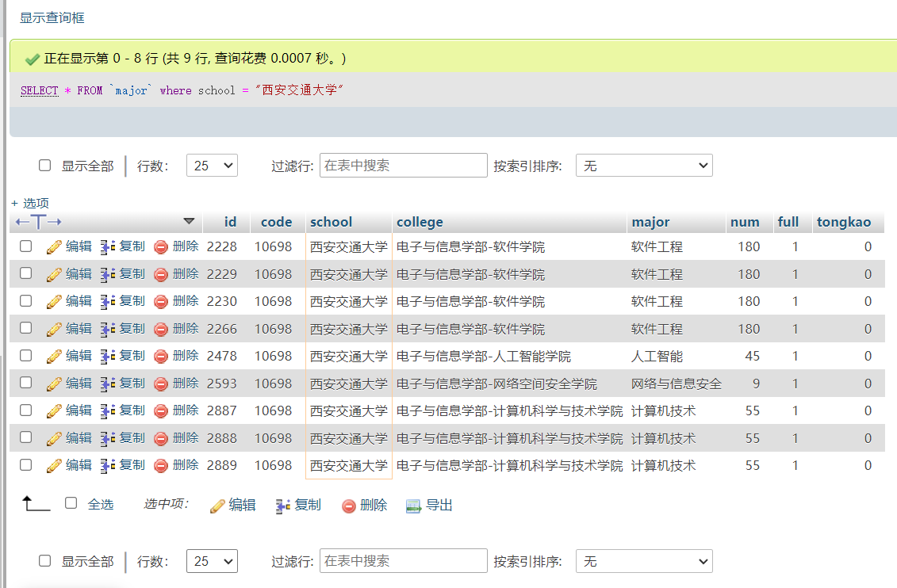This screenshot has width=897, height=588.
Task: Click red delete icon for row 2593
Action: click(161, 384)
